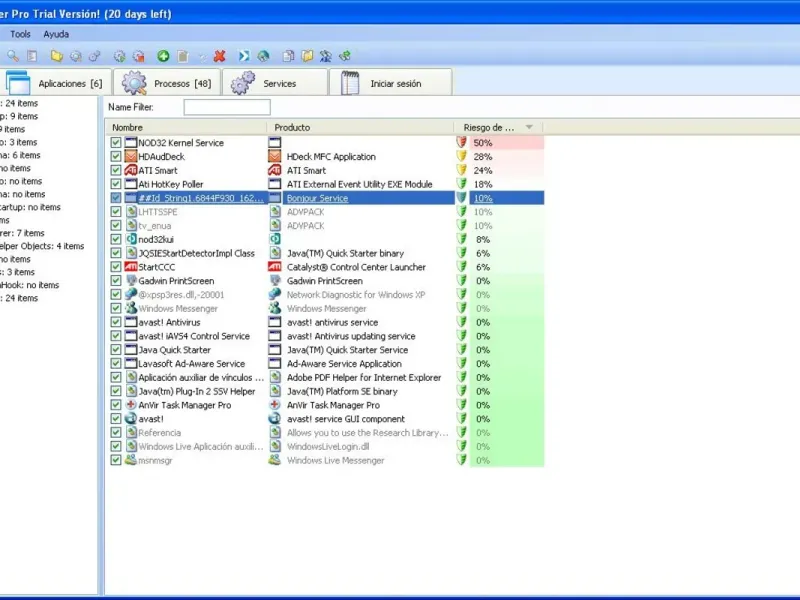The height and width of the screenshot is (600, 800).
Task: Switch to the Aplicaciones [6] tab
Action: tap(55, 83)
